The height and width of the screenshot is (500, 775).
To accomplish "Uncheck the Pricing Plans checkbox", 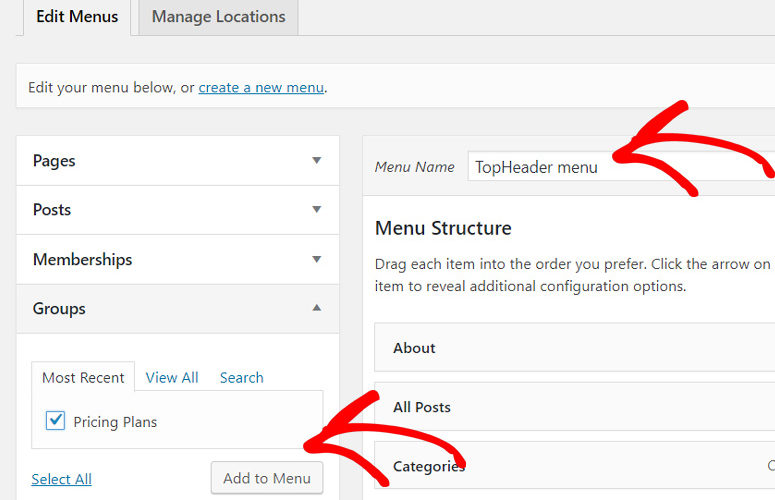I will [56, 421].
